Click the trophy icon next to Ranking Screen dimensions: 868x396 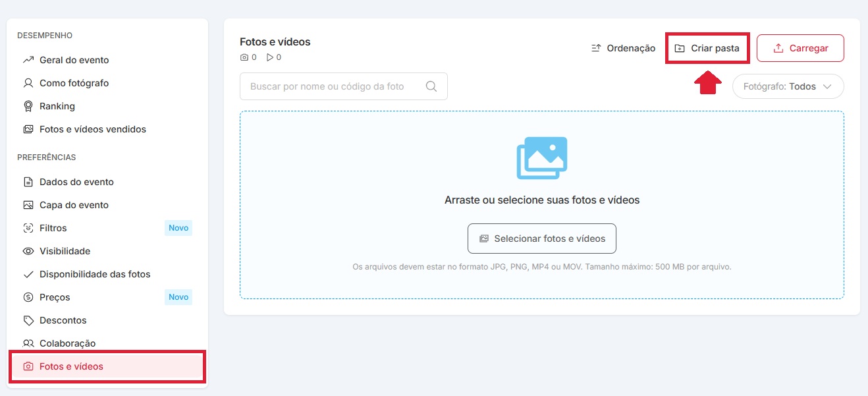click(x=28, y=106)
